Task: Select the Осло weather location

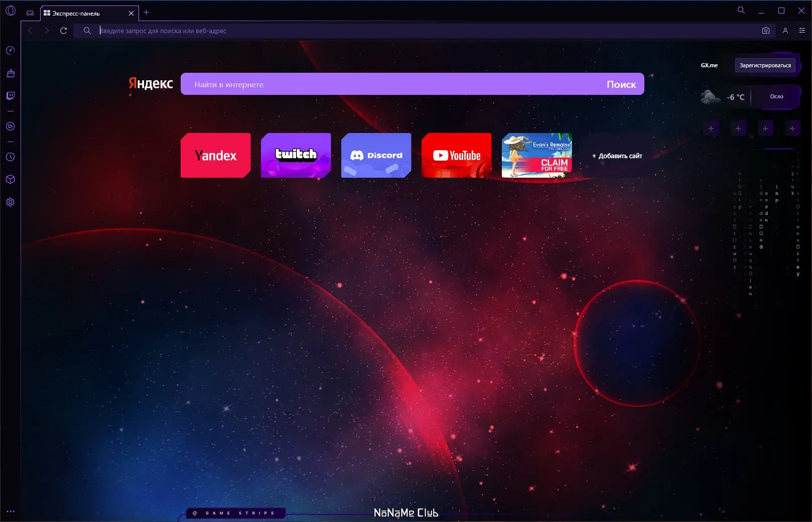Action: (776, 96)
